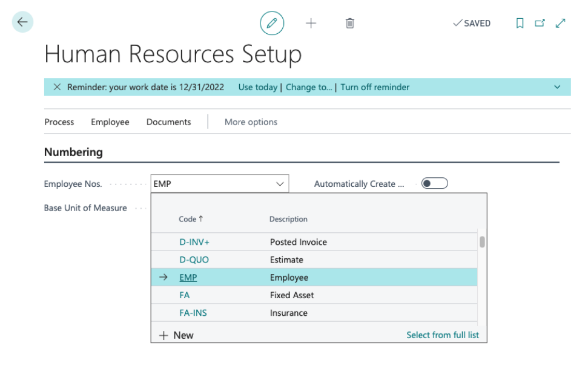Open the Employee menu
588x369 pixels.
[x=110, y=122]
